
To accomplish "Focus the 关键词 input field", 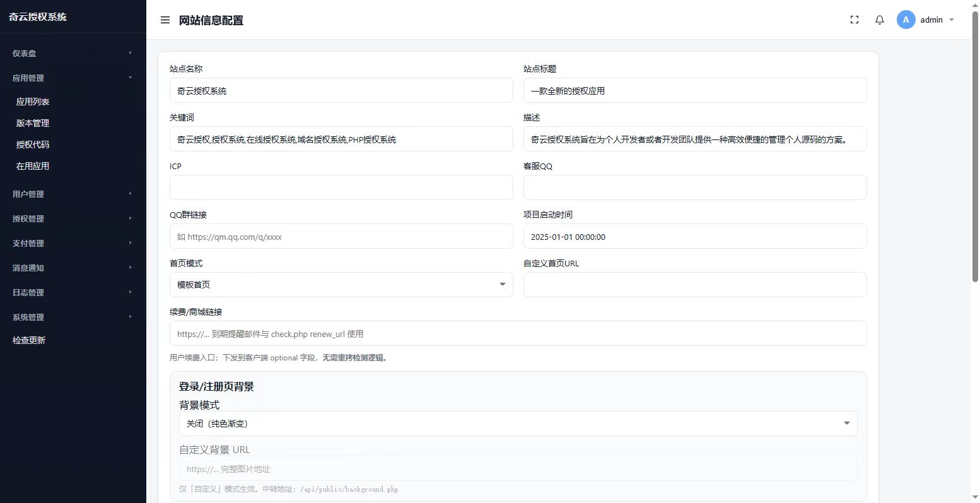I will tap(341, 139).
